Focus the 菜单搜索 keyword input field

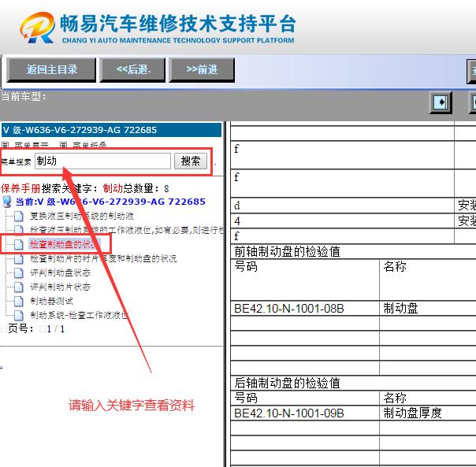coord(102,161)
